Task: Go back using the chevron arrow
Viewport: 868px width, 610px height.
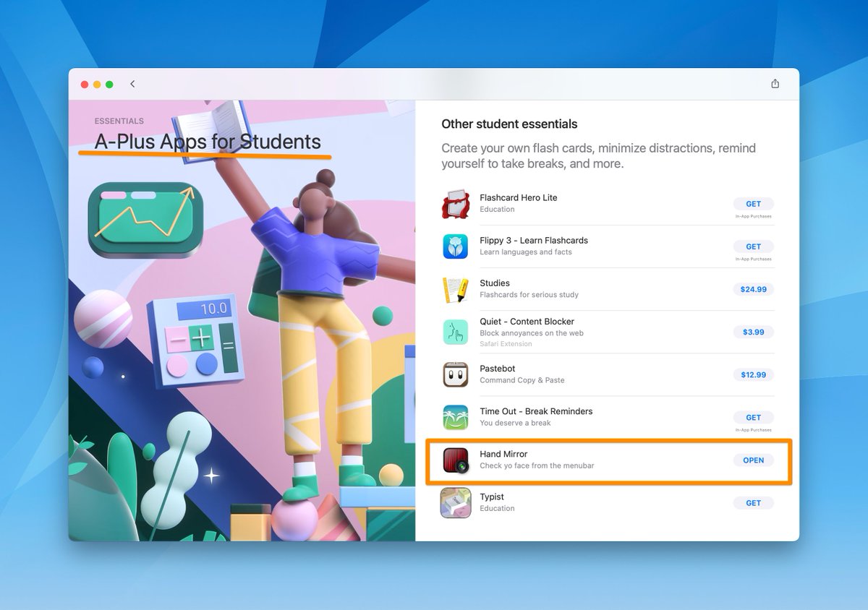Action: (x=132, y=84)
